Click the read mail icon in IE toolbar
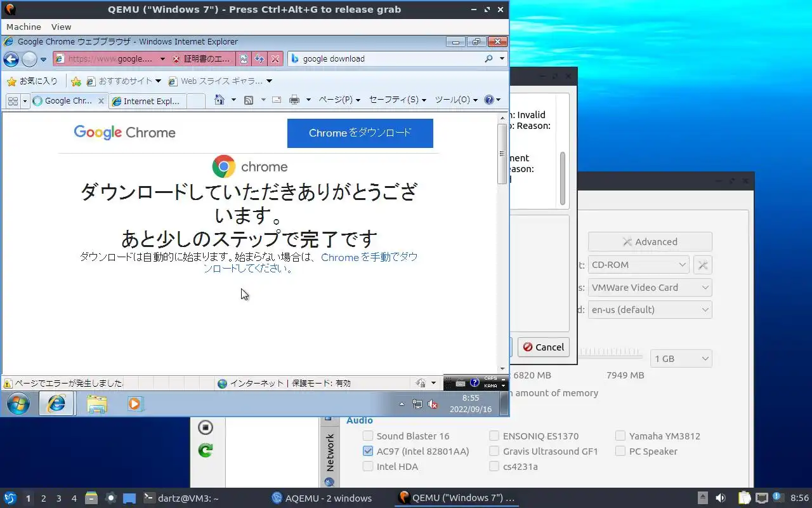Viewport: 812px width, 508px height. tap(277, 100)
